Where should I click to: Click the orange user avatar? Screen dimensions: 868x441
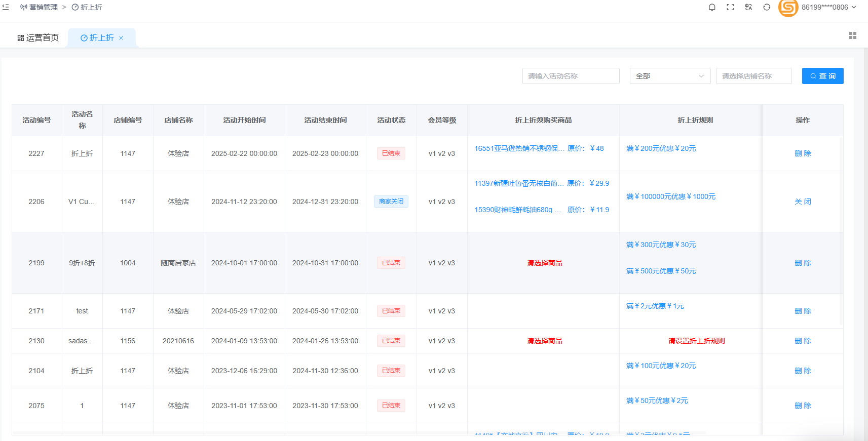point(788,8)
